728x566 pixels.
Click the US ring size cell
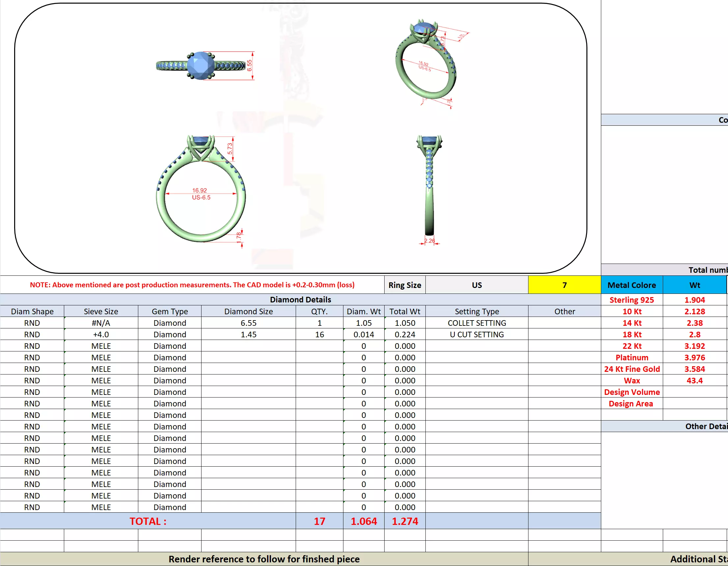[476, 285]
